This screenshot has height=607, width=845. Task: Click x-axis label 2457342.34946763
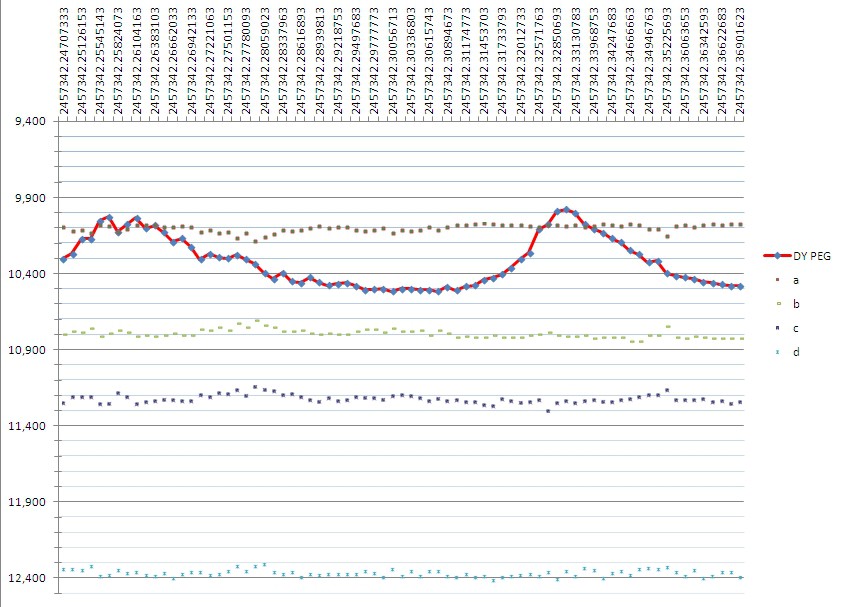(x=650, y=61)
